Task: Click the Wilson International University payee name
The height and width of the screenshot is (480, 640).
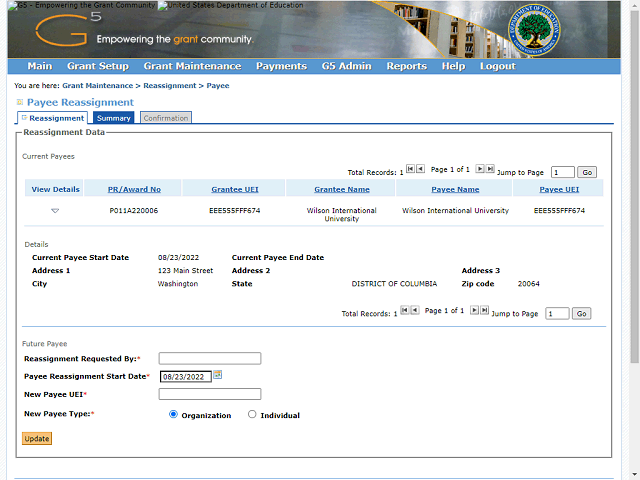Action: coord(455,211)
